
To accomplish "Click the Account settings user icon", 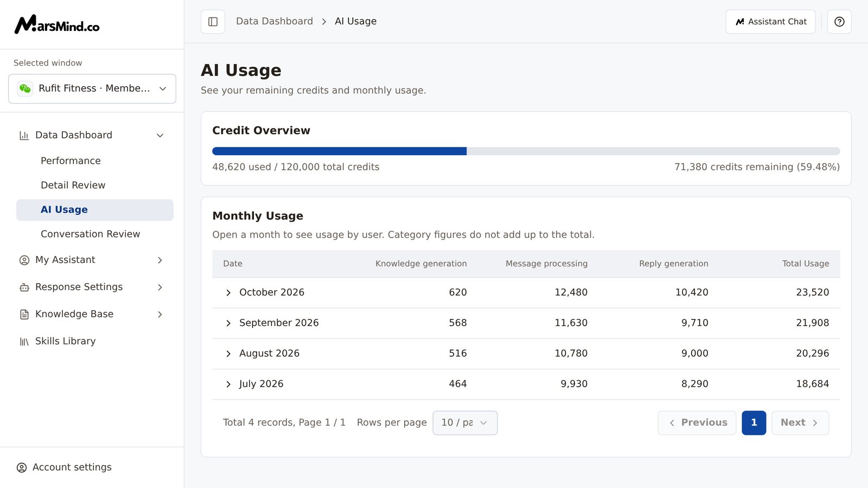I will [22, 467].
